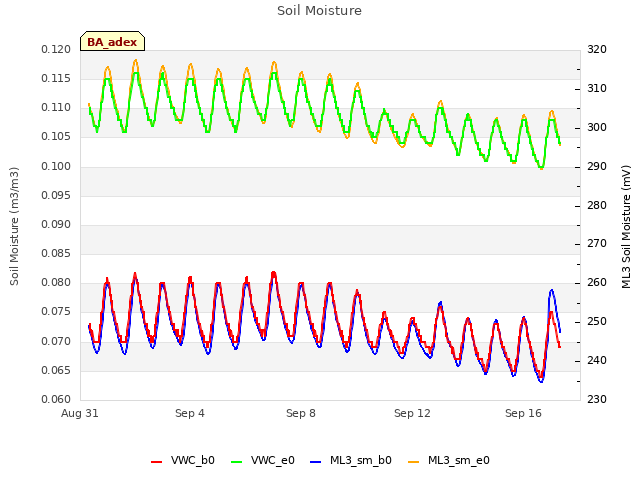Viewport: 640px width, 480px height.
Task: Click the 0.115 left axis value
Action: (56, 78)
